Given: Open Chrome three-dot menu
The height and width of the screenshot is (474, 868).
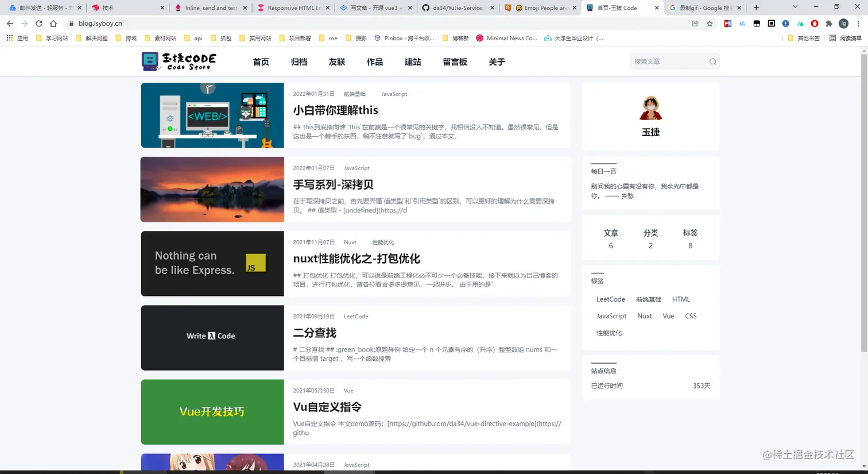Looking at the screenshot, I should [858, 24].
